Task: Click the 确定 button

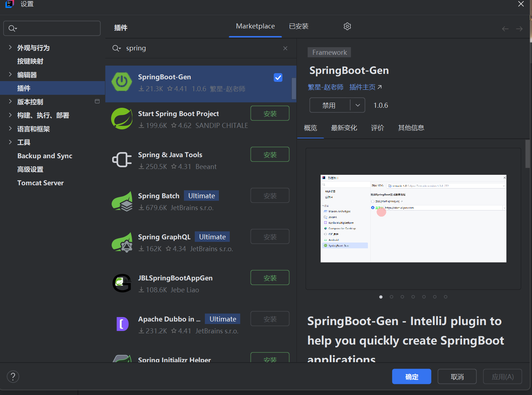Action: coord(412,377)
